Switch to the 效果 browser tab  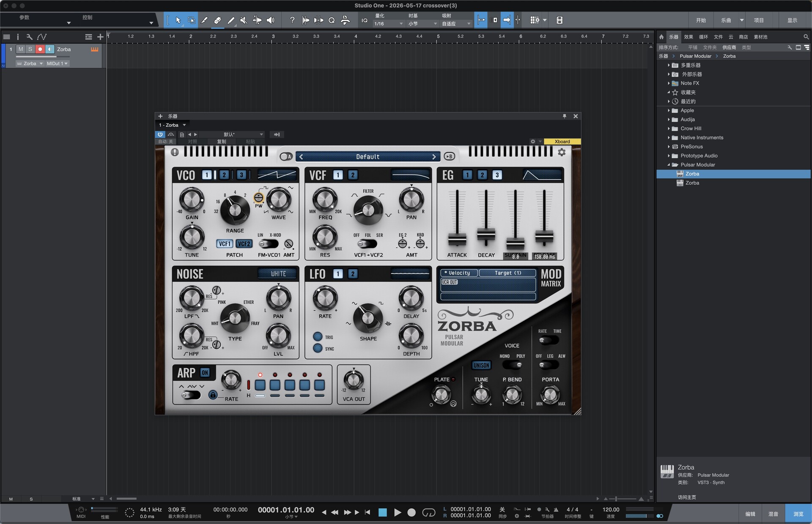[689, 37]
